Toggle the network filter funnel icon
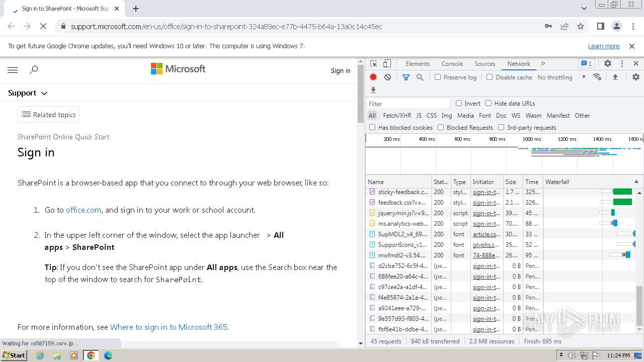Viewport: 644px width, 362px height. click(x=406, y=77)
